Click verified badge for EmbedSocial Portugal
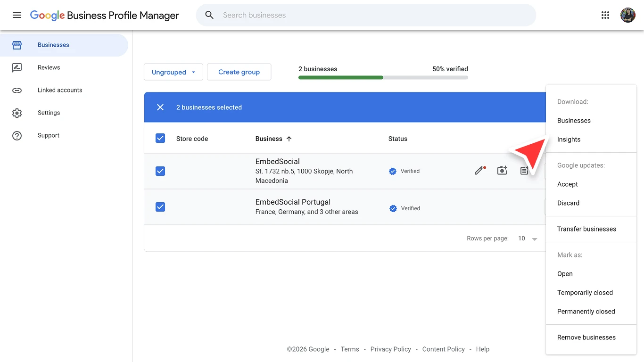The image size is (644, 362). [393, 208]
